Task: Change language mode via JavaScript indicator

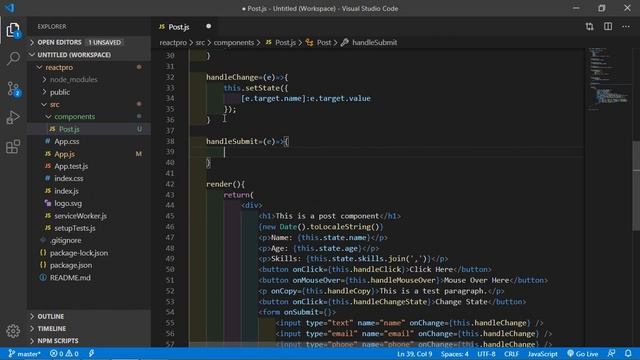Action: [542, 354]
